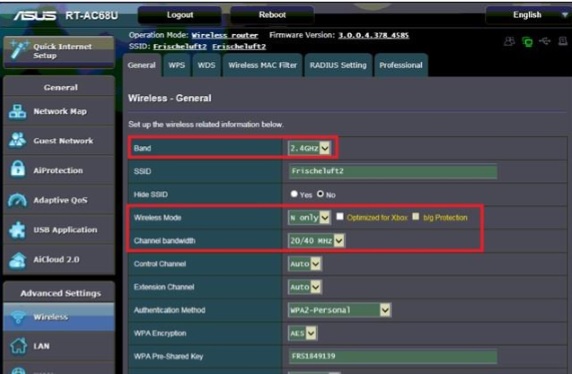Viewport: 572px width, 374px height.
Task: Open the Channel bandwidth dropdown
Action: point(316,241)
